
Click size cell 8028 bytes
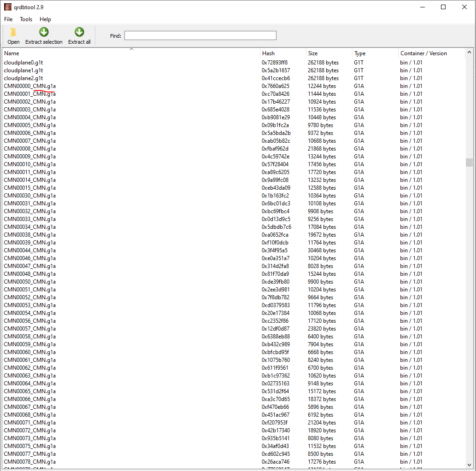tap(320, 266)
